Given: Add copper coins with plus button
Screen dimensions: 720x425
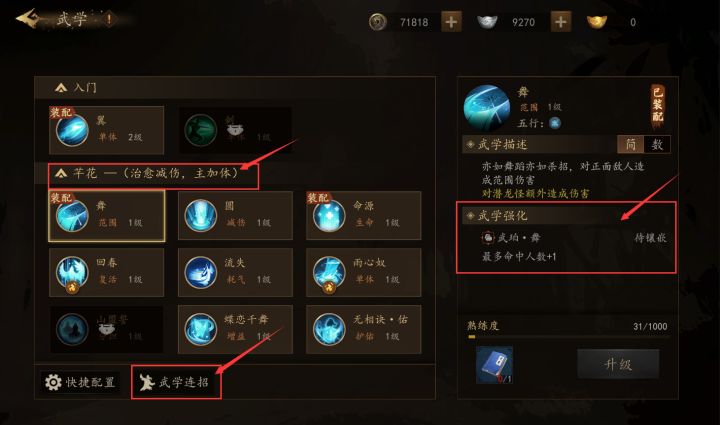Looking at the screenshot, I should coord(451,22).
